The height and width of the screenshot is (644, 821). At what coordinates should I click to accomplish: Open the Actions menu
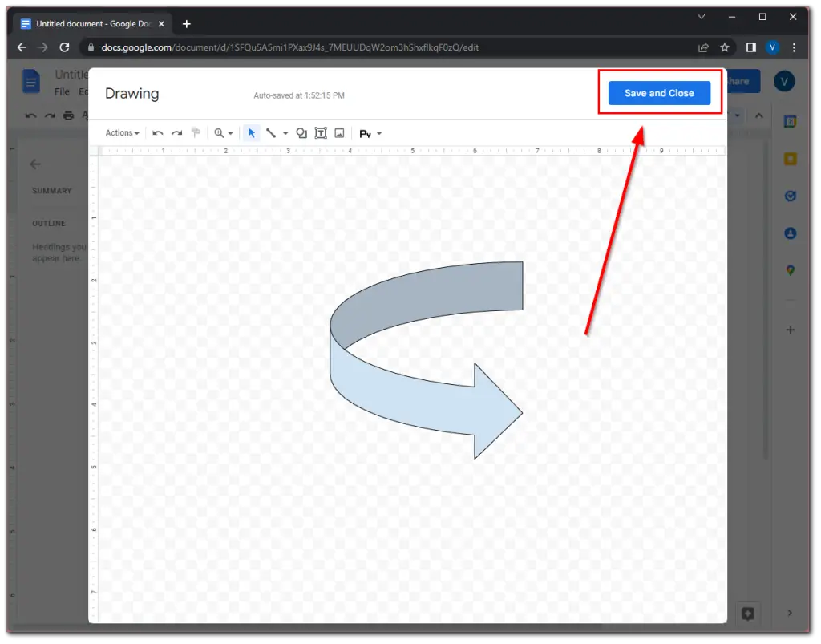point(120,132)
